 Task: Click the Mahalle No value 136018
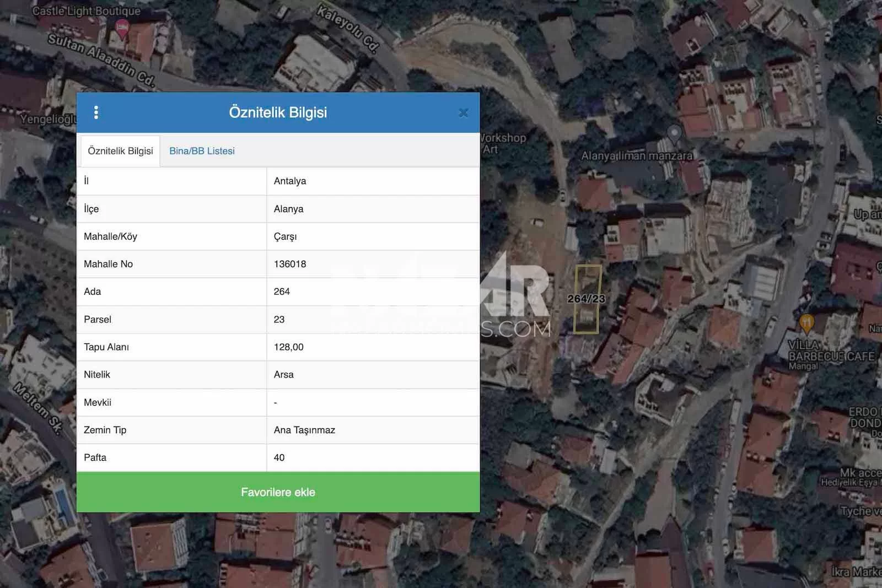click(x=289, y=264)
